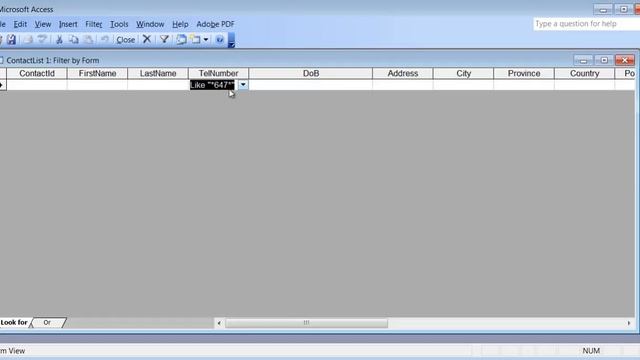Open the Insert menu
The height and width of the screenshot is (360, 640).
tap(68, 24)
